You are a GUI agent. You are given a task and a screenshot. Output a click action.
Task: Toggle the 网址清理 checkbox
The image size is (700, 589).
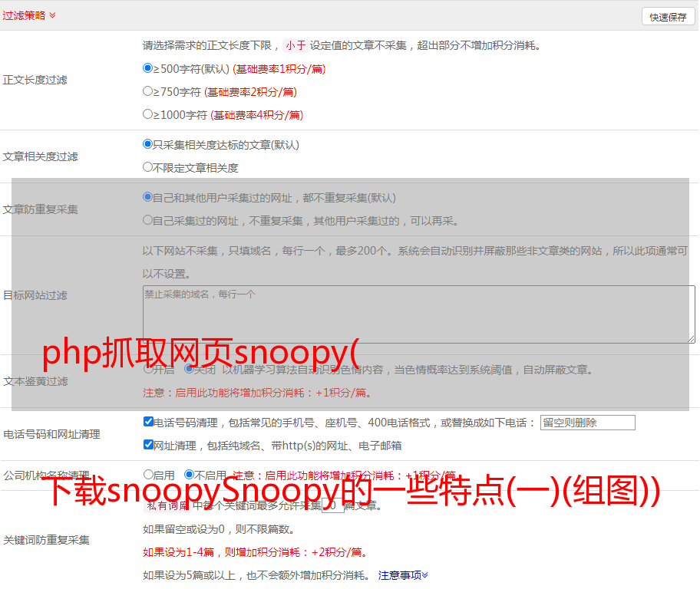coord(148,444)
